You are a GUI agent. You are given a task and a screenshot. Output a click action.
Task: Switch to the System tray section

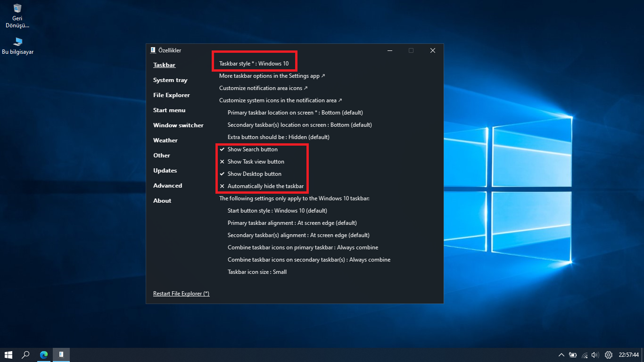coord(170,80)
